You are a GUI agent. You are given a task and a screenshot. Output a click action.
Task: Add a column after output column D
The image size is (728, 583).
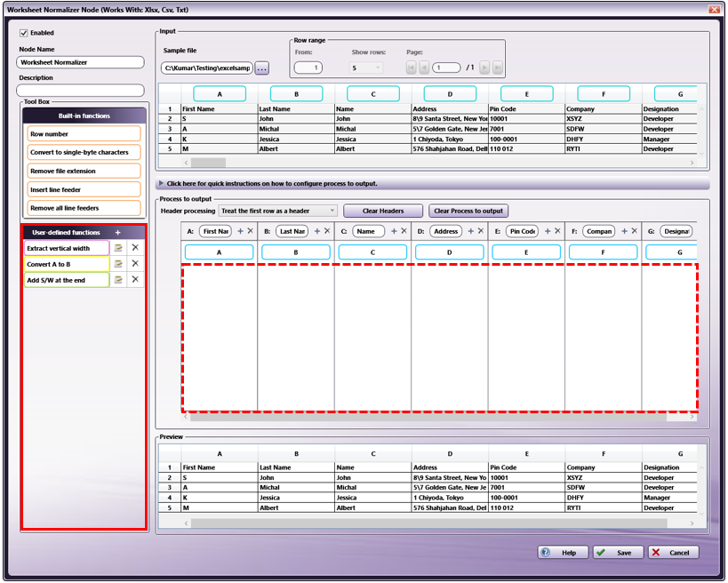pos(471,231)
